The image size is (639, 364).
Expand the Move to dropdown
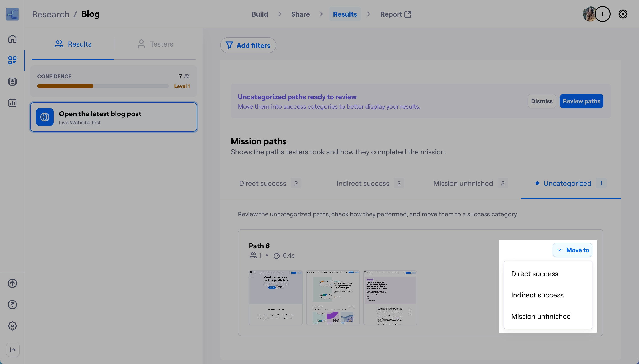[x=572, y=250]
